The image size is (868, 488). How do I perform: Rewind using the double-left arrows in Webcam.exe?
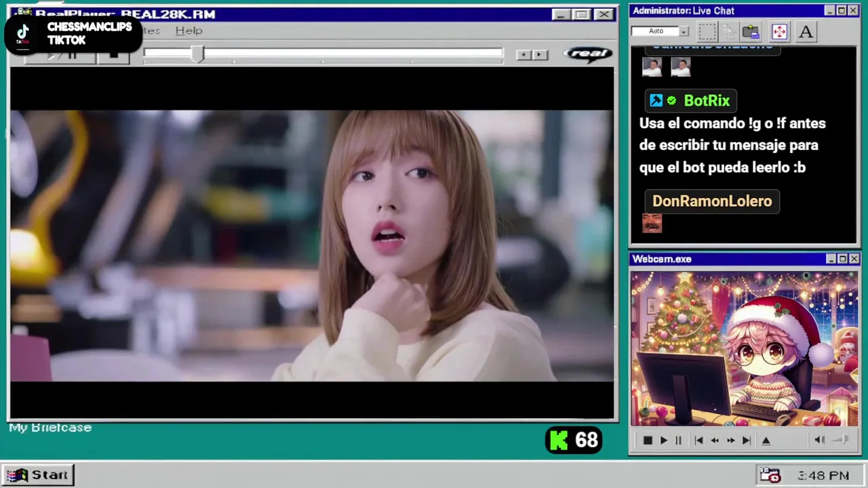(715, 441)
